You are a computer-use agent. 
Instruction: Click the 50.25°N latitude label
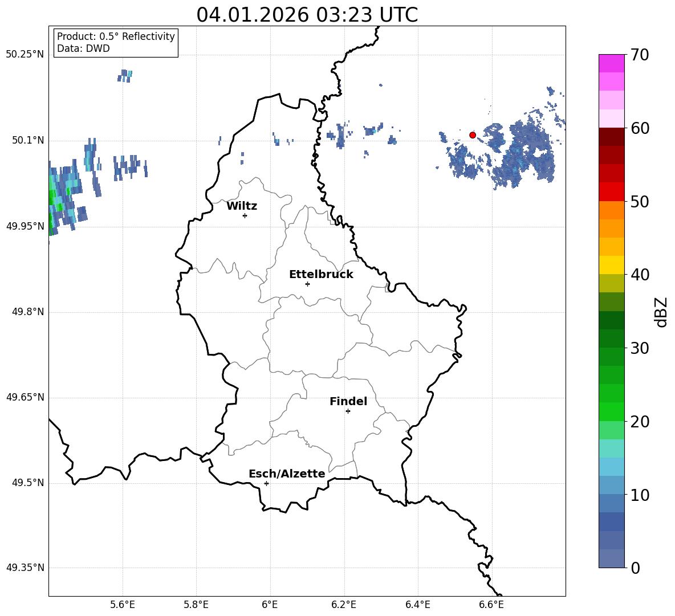coord(25,55)
